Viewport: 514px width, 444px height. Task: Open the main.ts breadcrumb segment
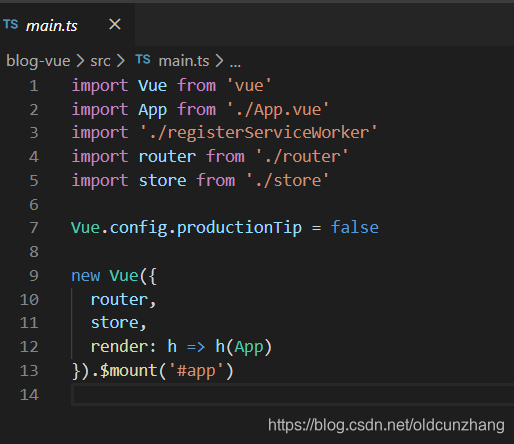pos(184,61)
